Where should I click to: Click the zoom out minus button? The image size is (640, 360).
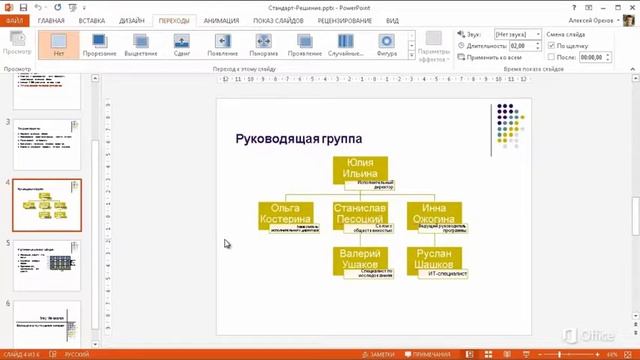540,355
